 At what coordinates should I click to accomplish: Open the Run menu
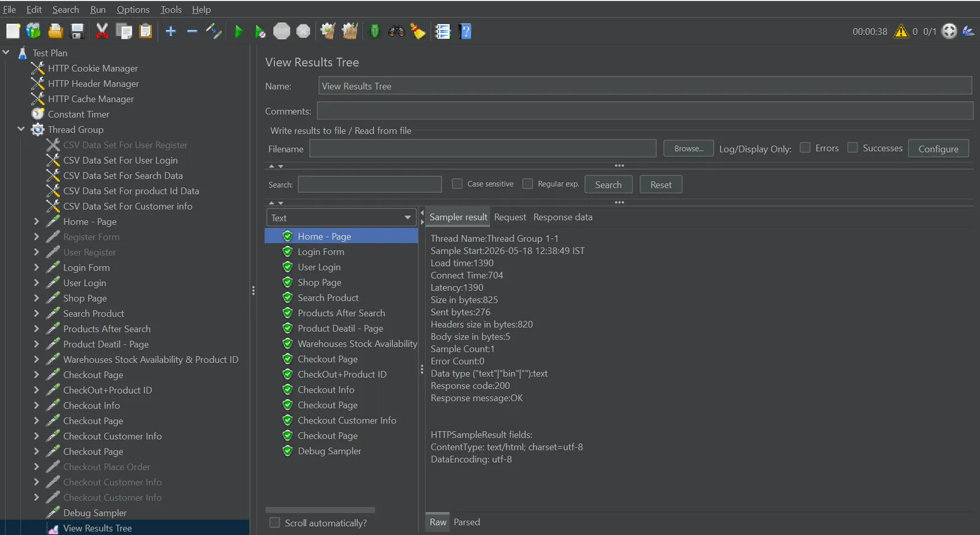tap(98, 9)
